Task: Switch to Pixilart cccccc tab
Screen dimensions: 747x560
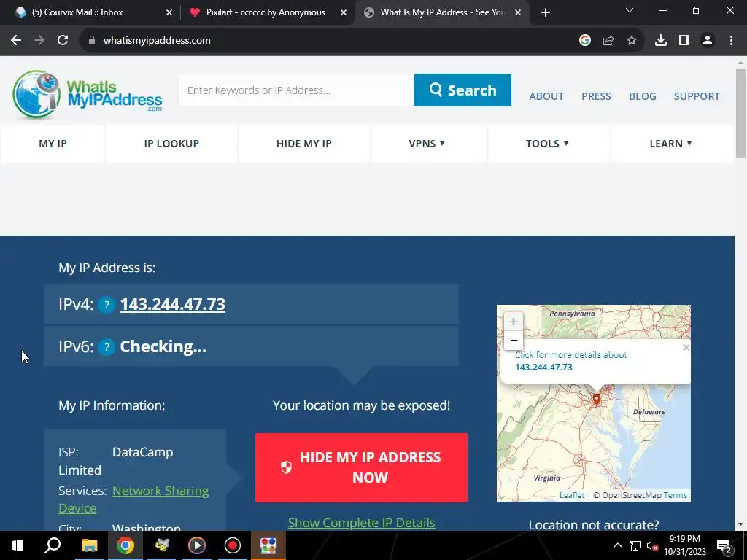Action: [x=267, y=12]
